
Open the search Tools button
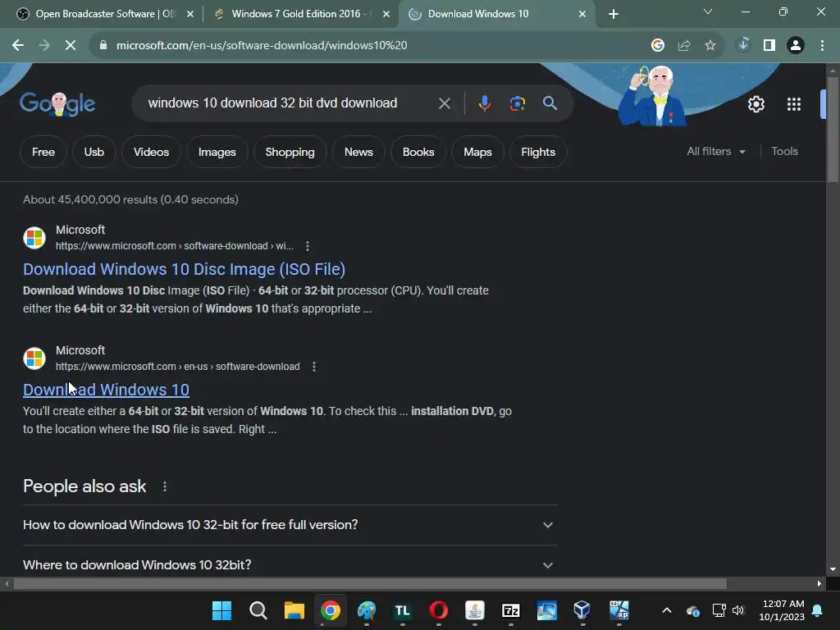click(x=784, y=152)
